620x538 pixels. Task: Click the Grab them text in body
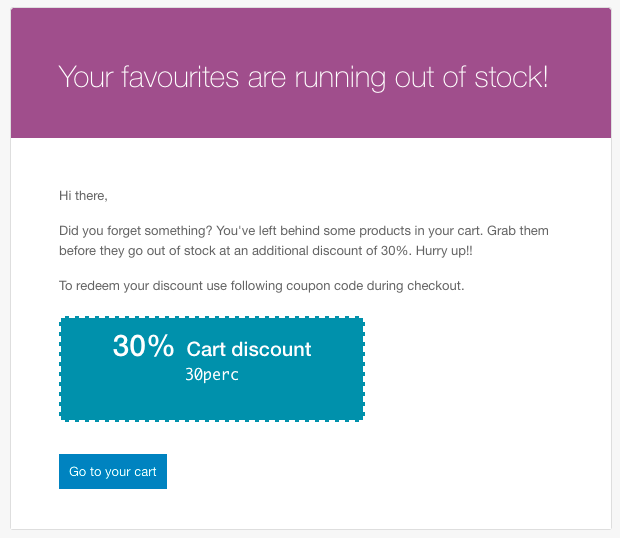[x=518, y=231]
